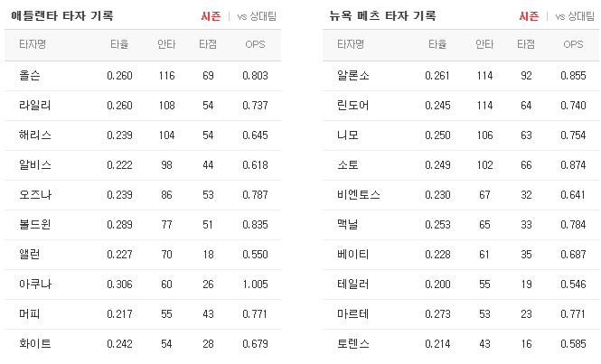Switch Mets table to vs 상대팀 tab

click(575, 16)
